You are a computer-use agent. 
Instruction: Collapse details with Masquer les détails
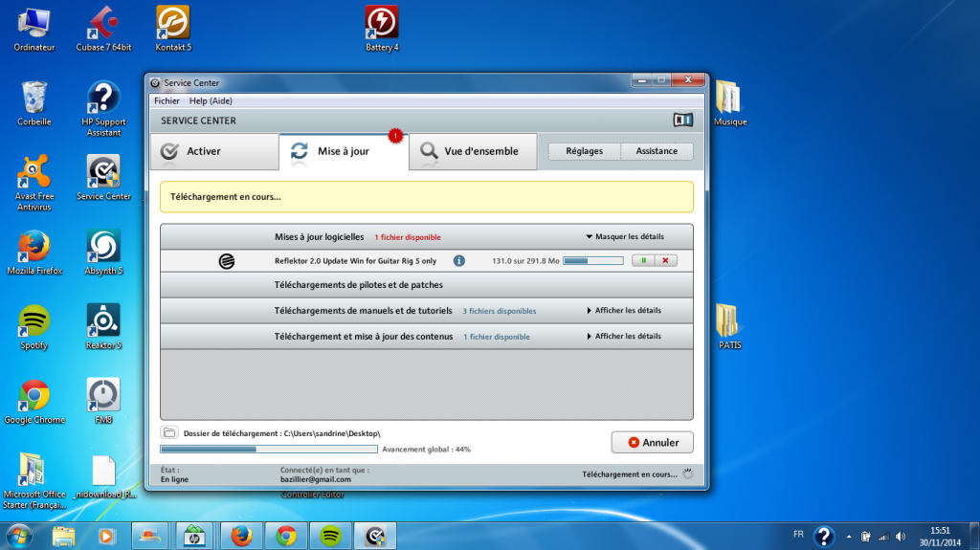pyautogui.click(x=625, y=237)
